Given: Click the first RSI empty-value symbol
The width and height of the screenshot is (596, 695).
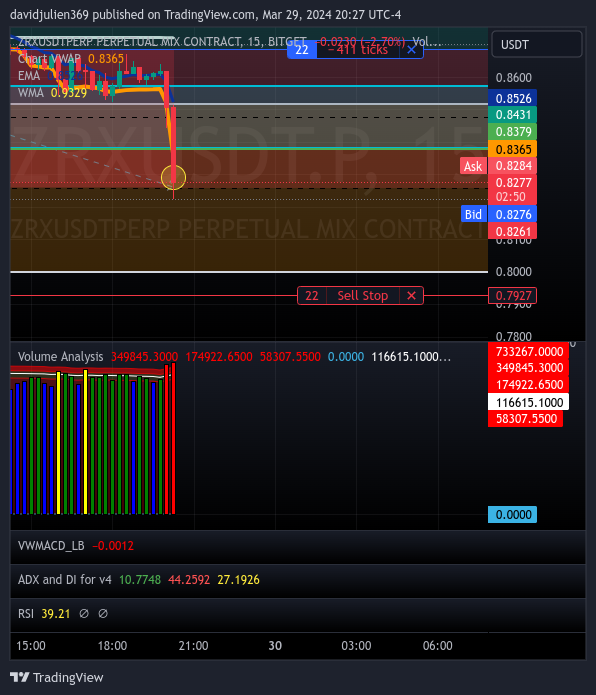Looking at the screenshot, I should [x=84, y=614].
